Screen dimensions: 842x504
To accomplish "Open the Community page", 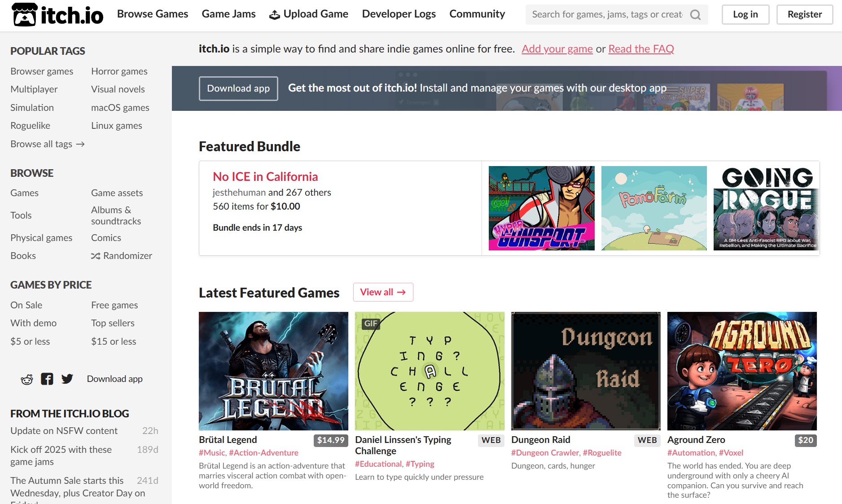I will pyautogui.click(x=477, y=14).
